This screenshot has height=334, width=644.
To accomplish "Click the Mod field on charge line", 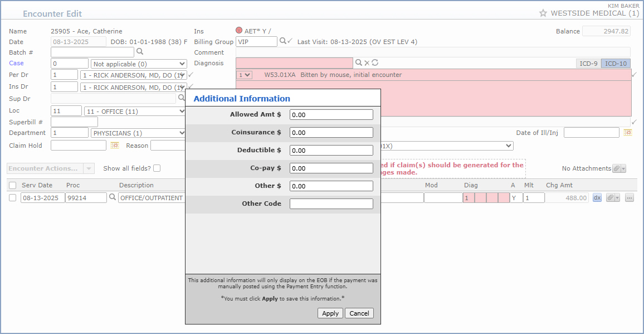I will pos(443,198).
